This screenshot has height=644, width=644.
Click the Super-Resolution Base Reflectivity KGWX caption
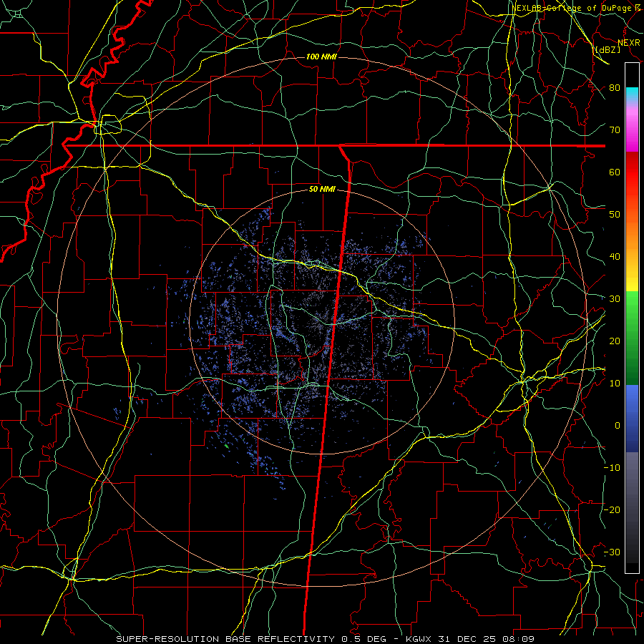click(x=326, y=639)
